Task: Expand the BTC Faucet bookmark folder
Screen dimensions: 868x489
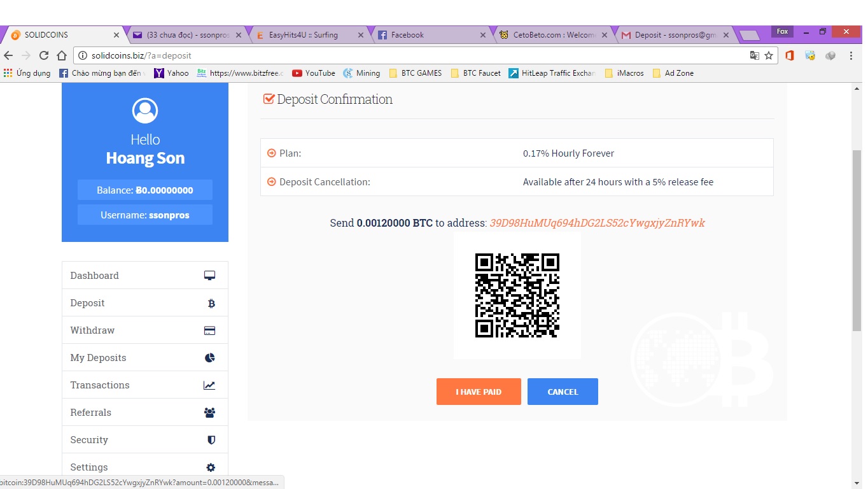Action: point(475,73)
